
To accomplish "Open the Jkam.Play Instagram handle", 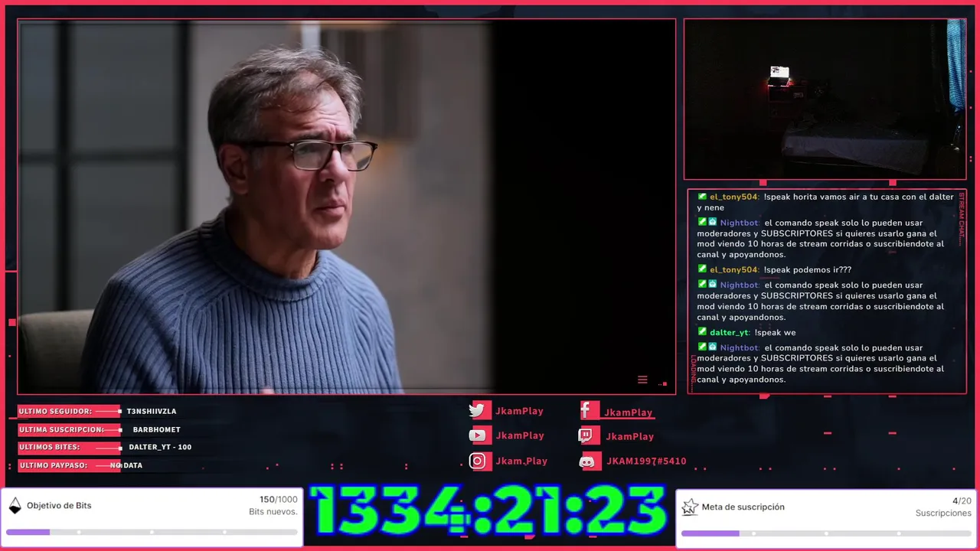I will pyautogui.click(x=521, y=461).
